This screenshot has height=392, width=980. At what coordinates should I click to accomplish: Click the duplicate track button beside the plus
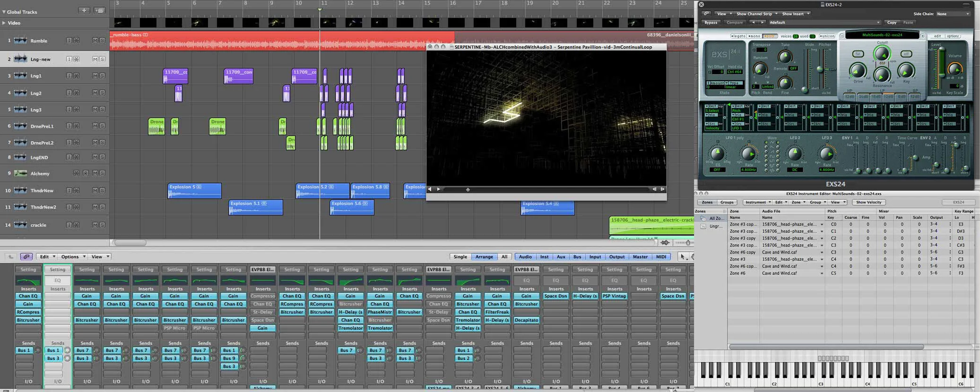coord(99,10)
